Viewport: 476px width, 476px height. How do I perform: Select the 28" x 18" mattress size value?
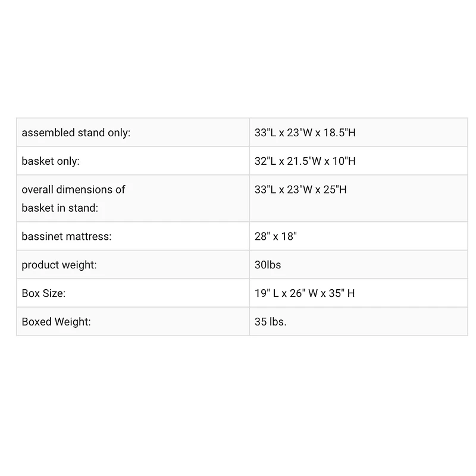(275, 236)
